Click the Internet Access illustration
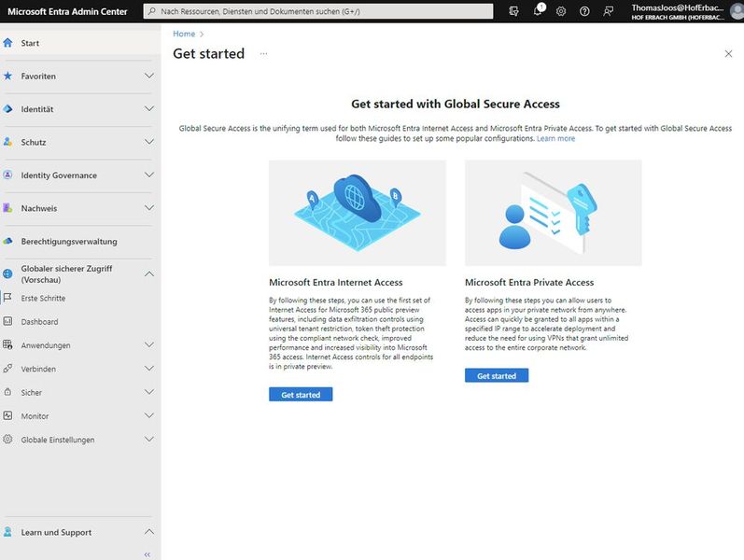Image resolution: width=744 pixels, height=560 pixels. pos(358,213)
